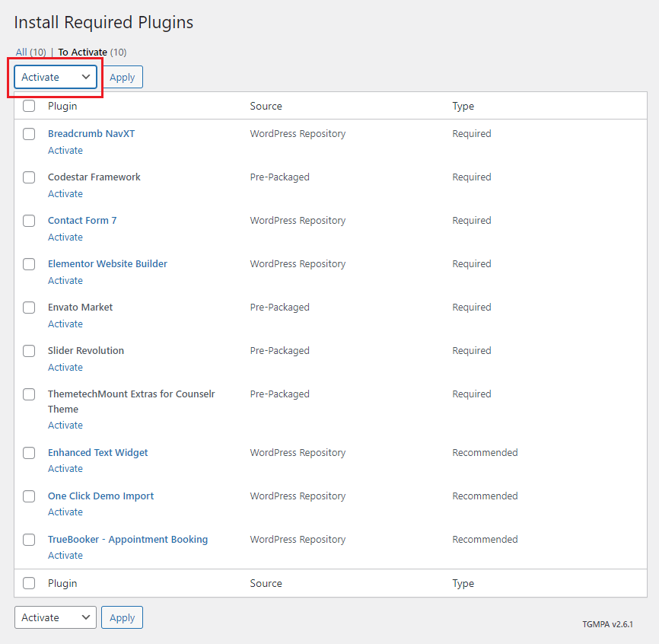
Task: Click Recommended type for TrueBooker - Appointment Booking
Action: tap(485, 539)
